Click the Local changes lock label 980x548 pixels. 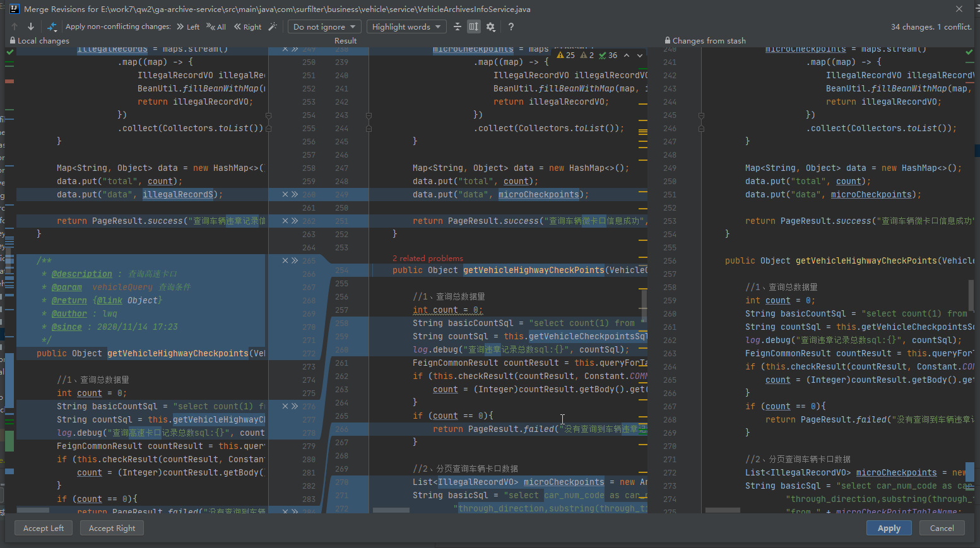coord(39,40)
